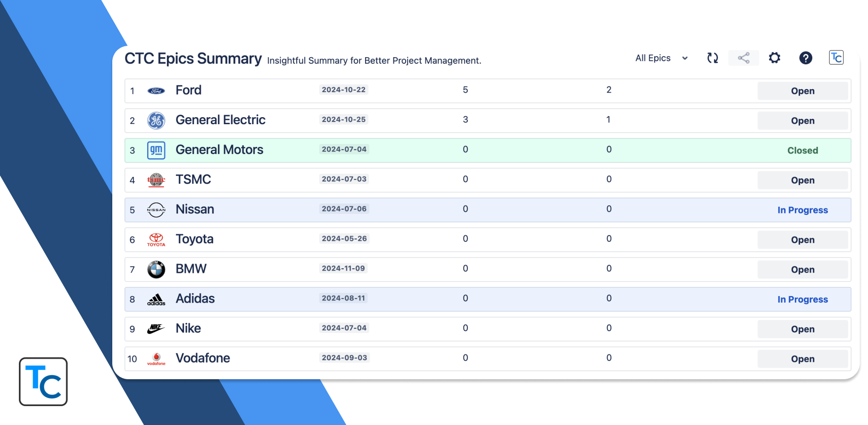Select the BMW epic name
Viewport: 868px width, 425px height.
[x=191, y=268]
